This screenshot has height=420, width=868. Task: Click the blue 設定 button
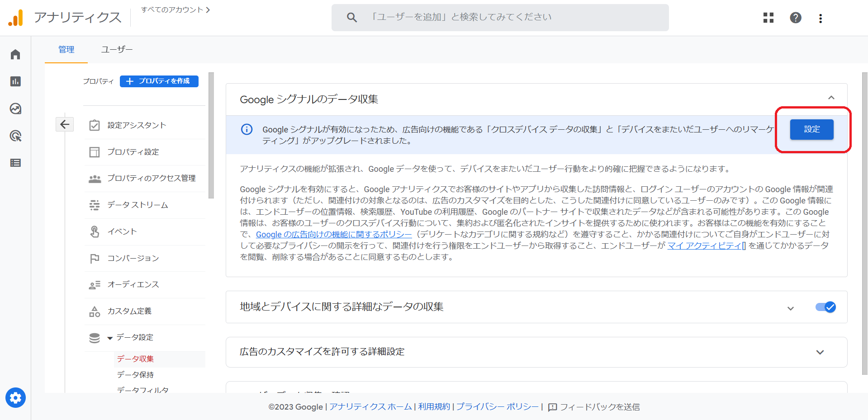[811, 129]
